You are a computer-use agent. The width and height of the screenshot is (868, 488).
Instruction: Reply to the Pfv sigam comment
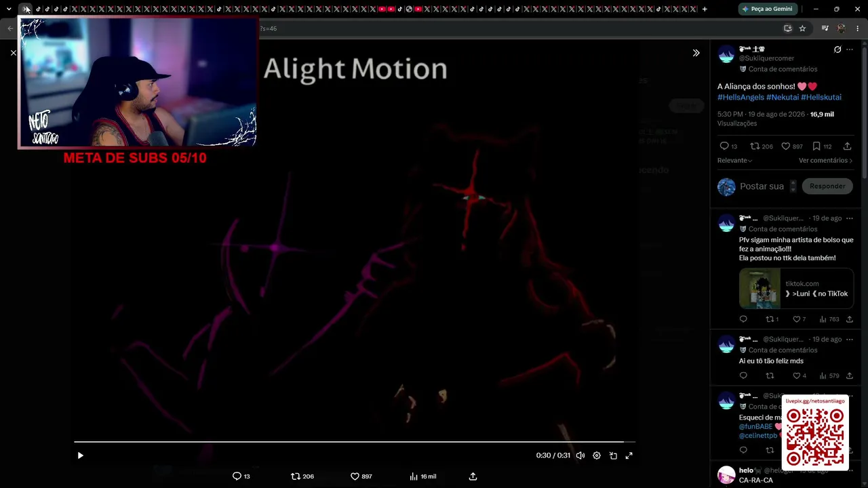pos(743,319)
